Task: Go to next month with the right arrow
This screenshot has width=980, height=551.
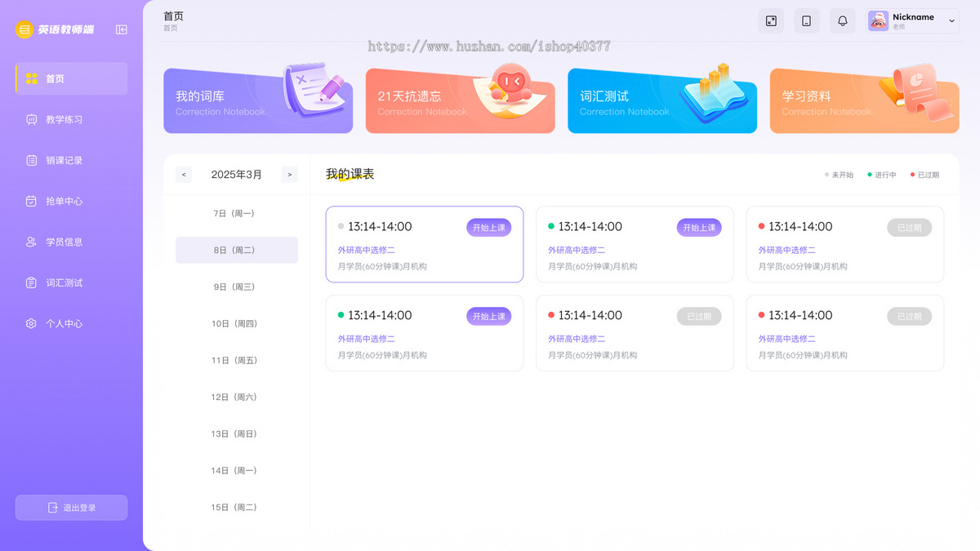Action: (289, 174)
